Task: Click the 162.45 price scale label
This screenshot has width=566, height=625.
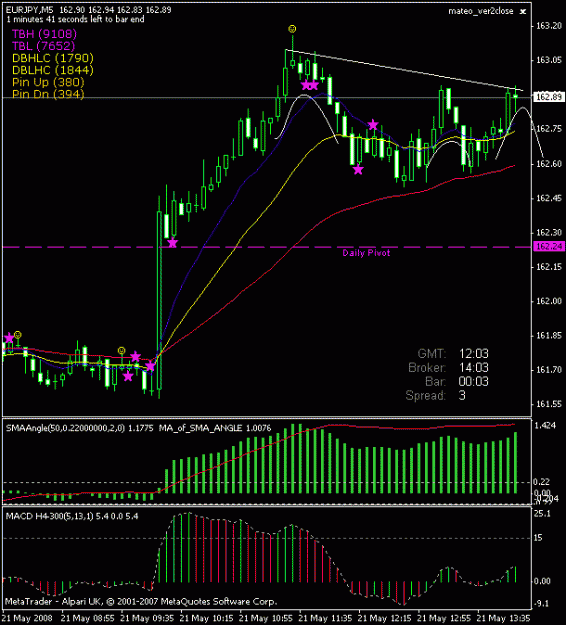Action: pos(549,198)
